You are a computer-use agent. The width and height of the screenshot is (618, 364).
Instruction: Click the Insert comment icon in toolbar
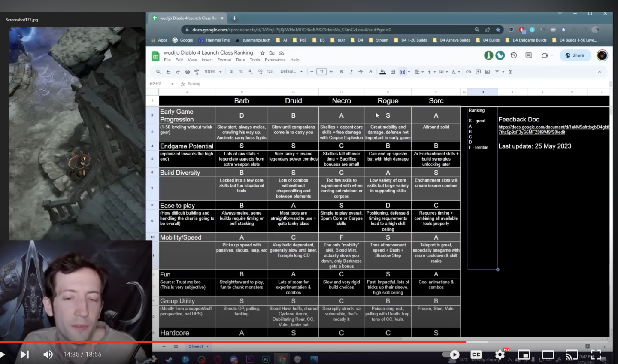pos(478,72)
